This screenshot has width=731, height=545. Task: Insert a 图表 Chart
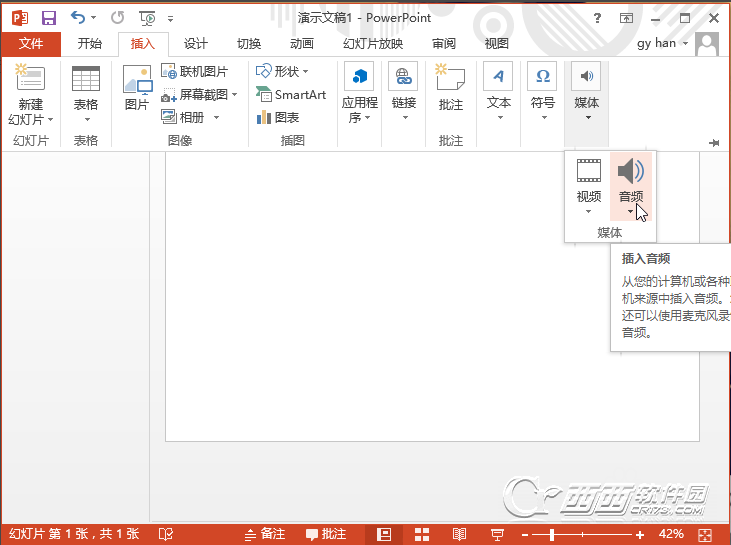[278, 117]
